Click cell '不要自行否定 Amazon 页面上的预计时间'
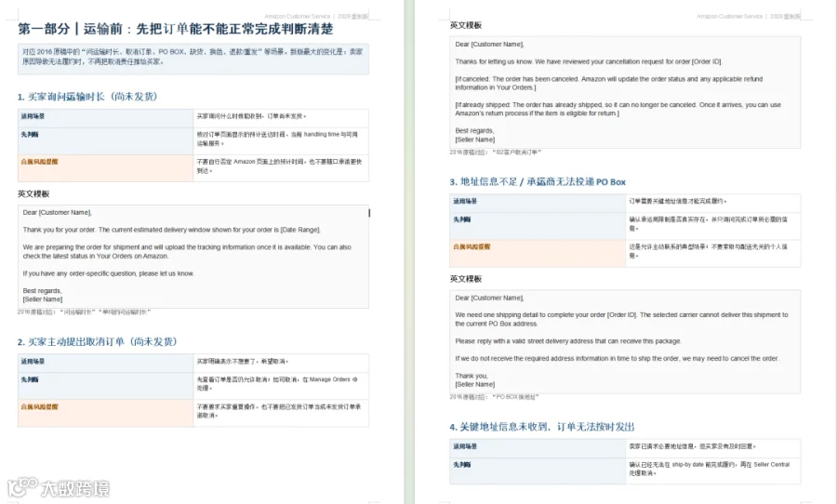Image resolution: width=837 pixels, height=504 pixels. click(279, 166)
